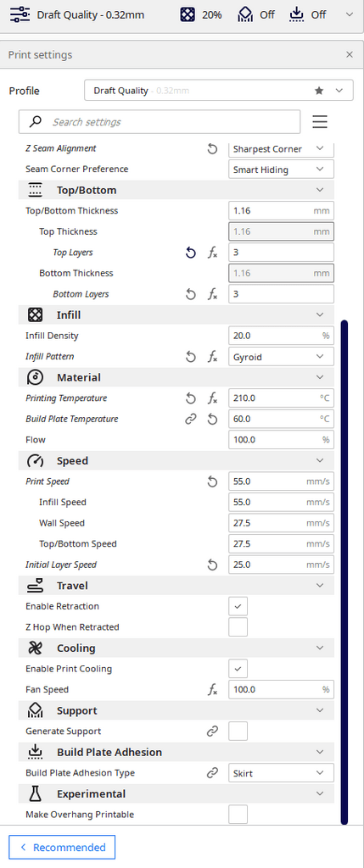Reset Z Seam Alignment to default
Viewport: 364px width, 868px height.
click(212, 149)
